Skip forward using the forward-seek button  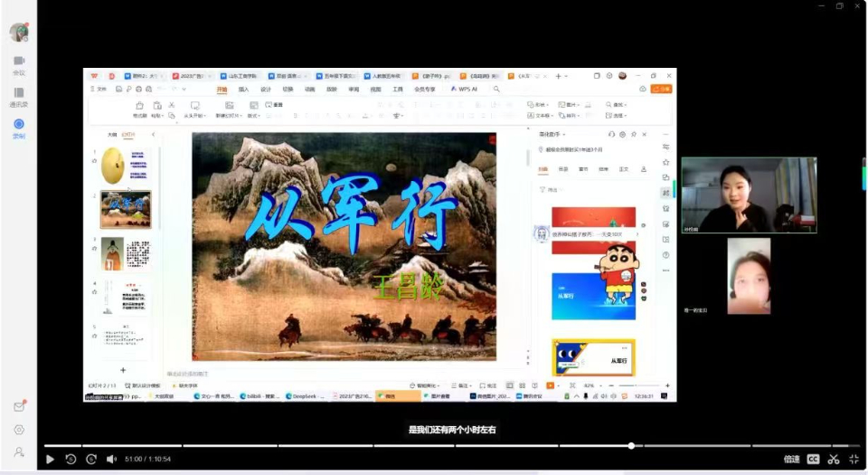pos(91,459)
